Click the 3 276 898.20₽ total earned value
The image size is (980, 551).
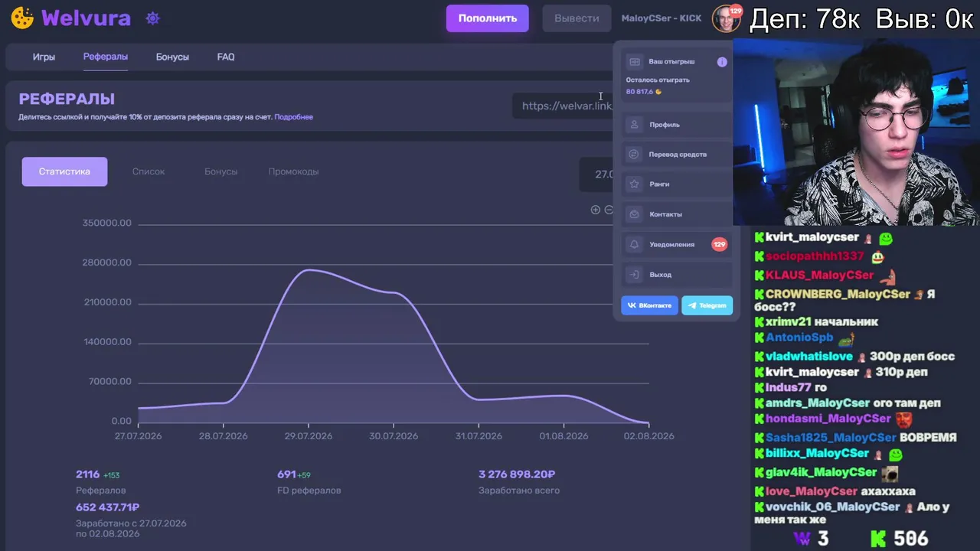point(517,474)
